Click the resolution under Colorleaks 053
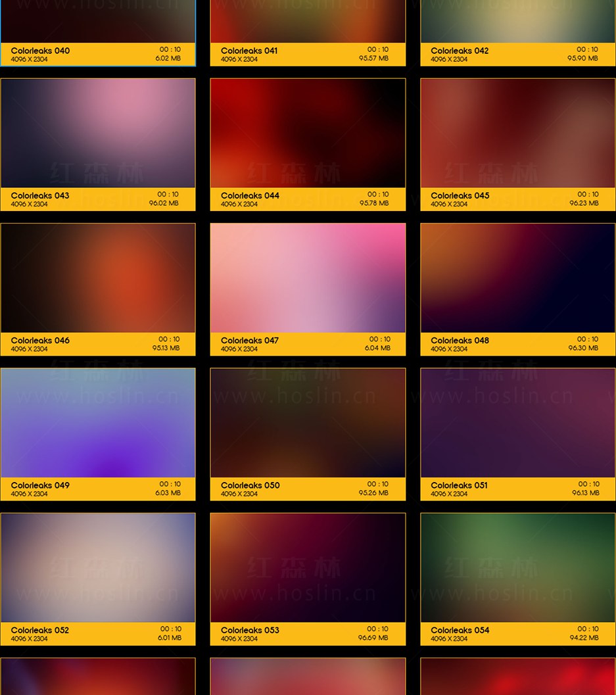 (x=239, y=639)
